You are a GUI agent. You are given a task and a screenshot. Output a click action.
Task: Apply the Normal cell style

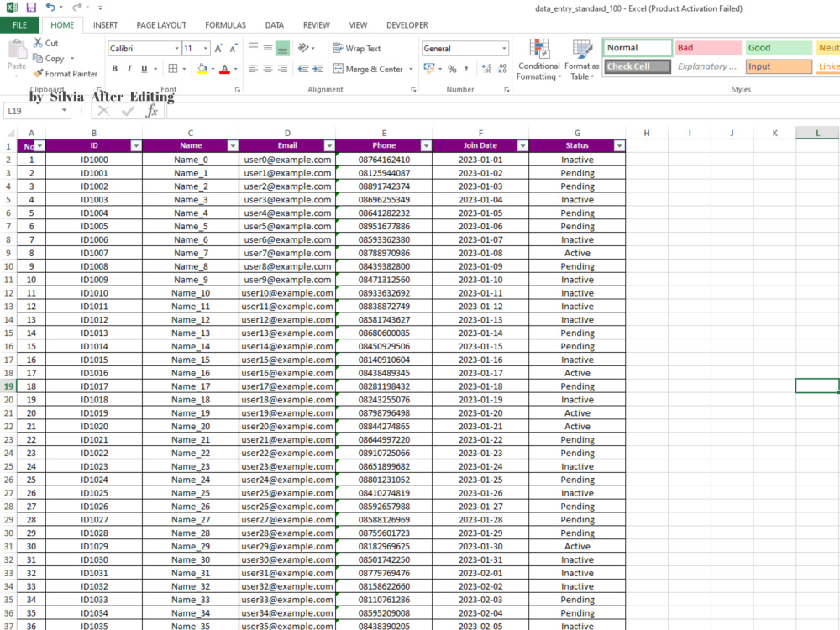pos(638,48)
